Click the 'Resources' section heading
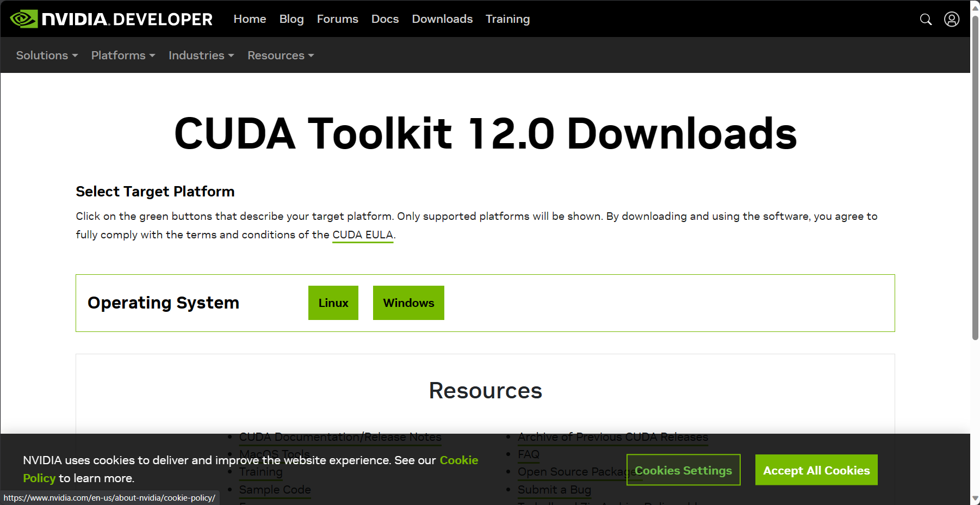The width and height of the screenshot is (980, 505). (486, 391)
